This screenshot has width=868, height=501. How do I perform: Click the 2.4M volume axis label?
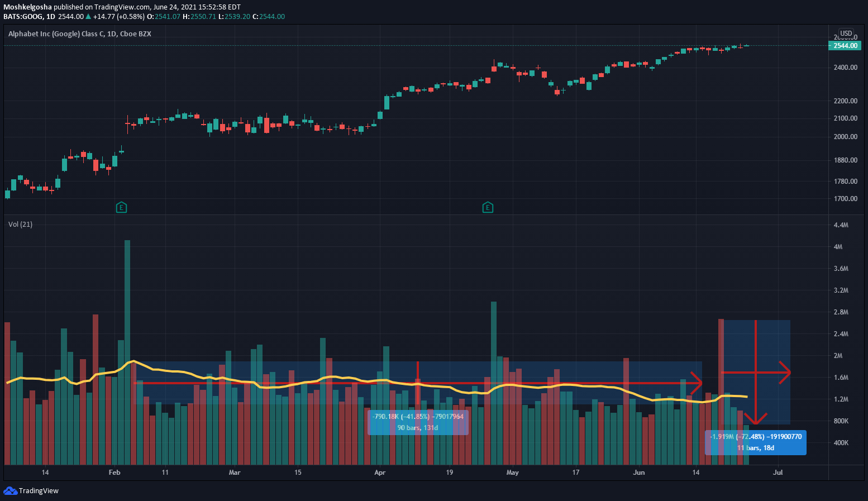(841, 334)
